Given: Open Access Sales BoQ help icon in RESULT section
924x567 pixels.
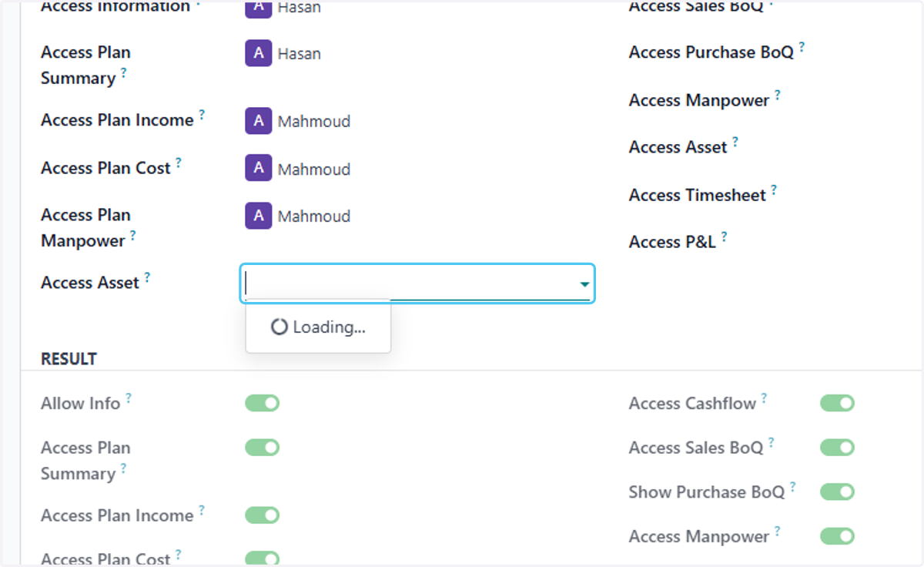Looking at the screenshot, I should [771, 442].
